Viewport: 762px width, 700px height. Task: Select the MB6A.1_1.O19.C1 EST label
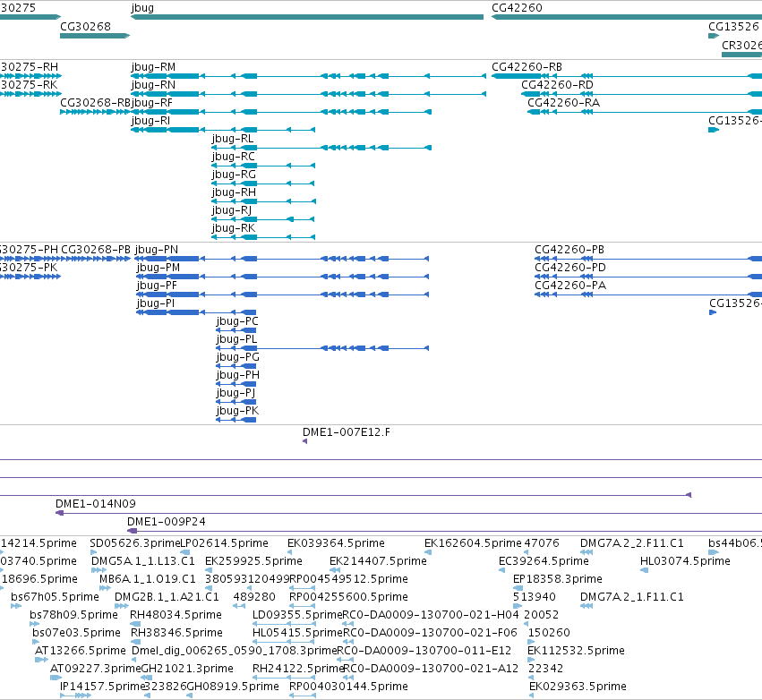(x=147, y=579)
